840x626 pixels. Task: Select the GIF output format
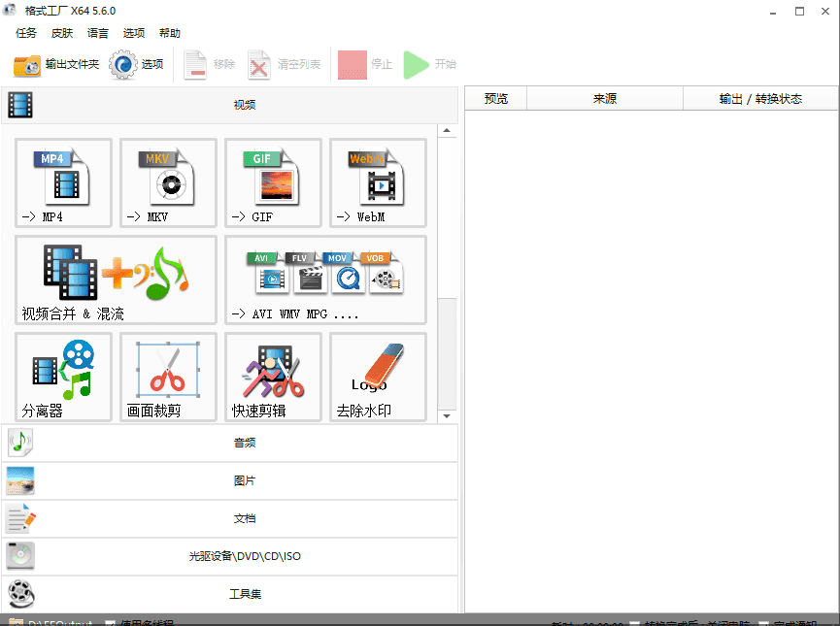272,183
